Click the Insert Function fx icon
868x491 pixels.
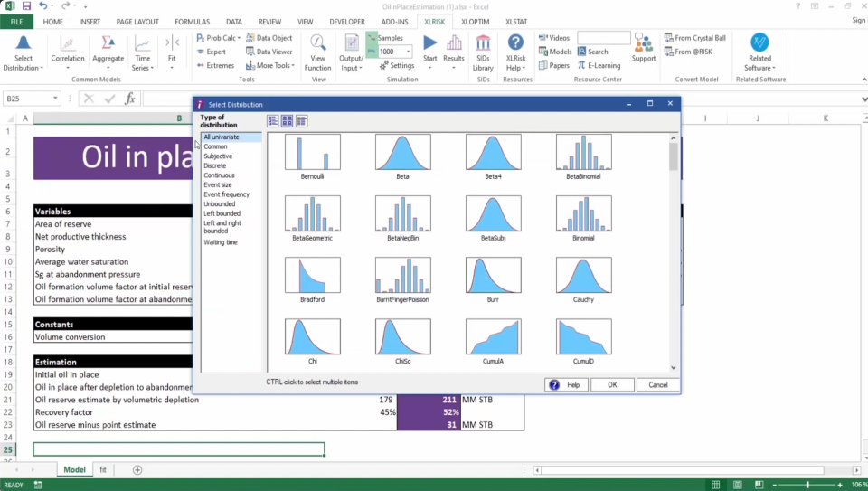(x=129, y=99)
